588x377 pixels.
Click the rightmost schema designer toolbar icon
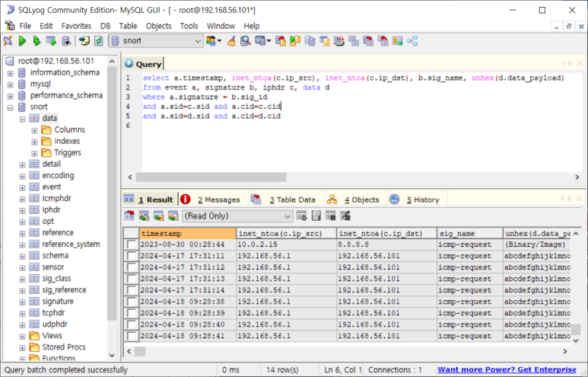point(412,40)
